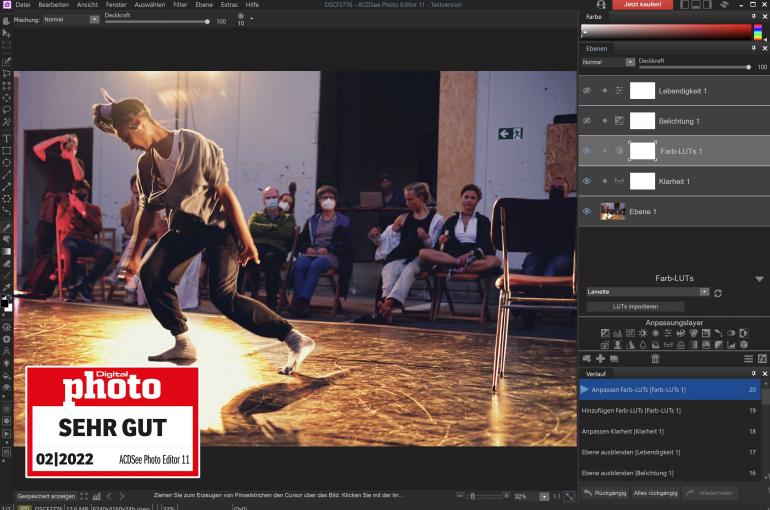
Task: Select the Line drawing tool
Action: (6, 175)
